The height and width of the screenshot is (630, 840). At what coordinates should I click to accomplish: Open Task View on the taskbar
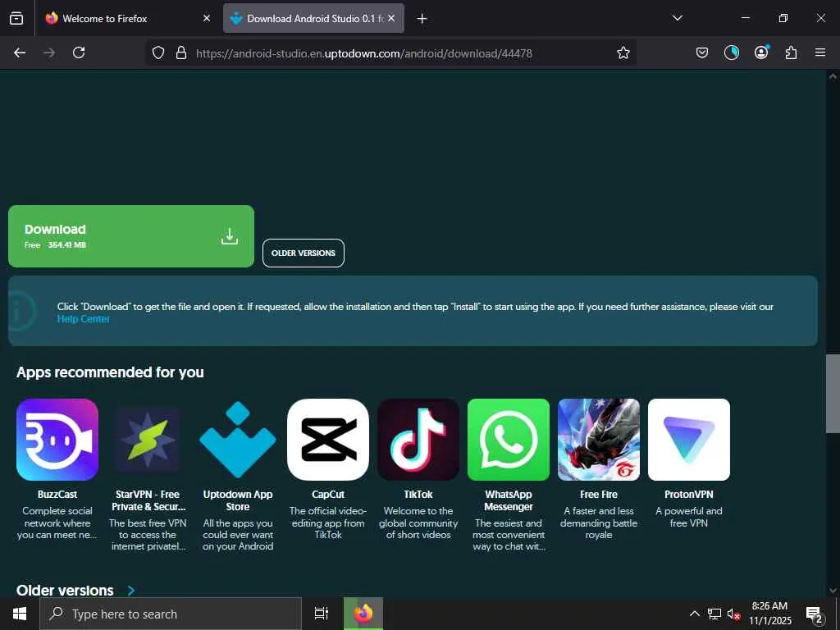coord(322,614)
